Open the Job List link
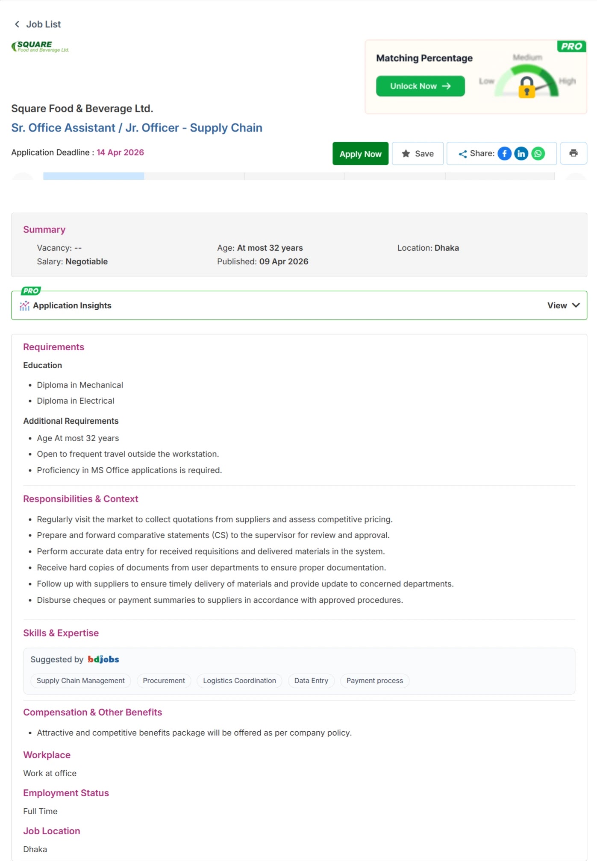This screenshot has height=868, width=597. 43,24
